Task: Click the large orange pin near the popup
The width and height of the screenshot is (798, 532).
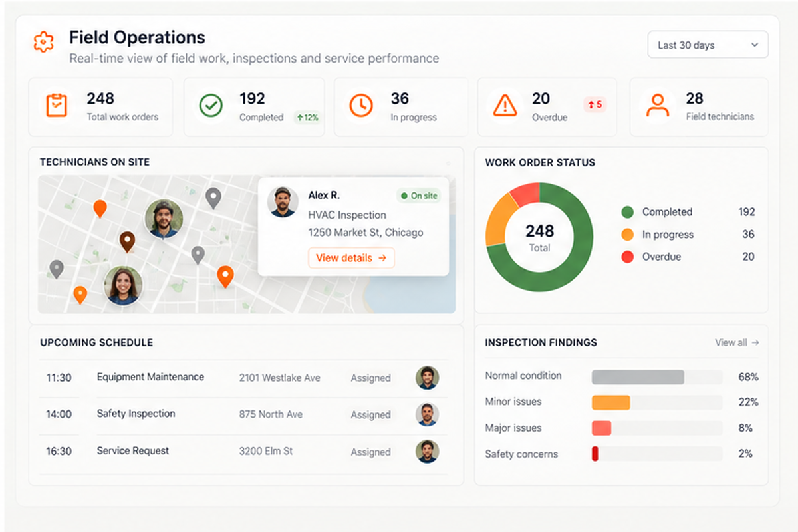Action: pos(225,276)
